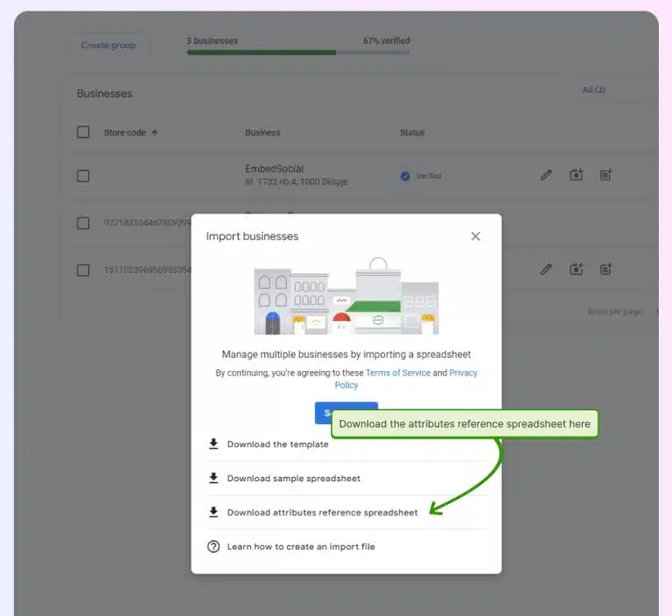Click the Verified status badge icon
This screenshot has width=672, height=616.
click(x=405, y=176)
